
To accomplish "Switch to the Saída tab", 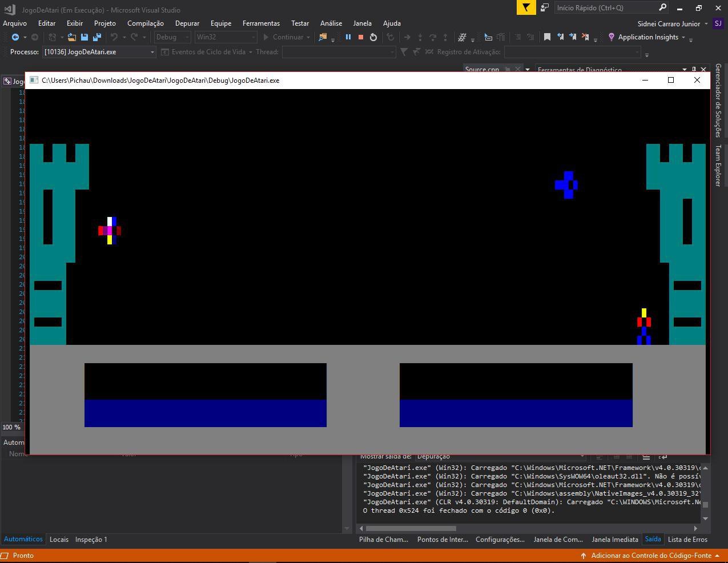I will coord(652,539).
